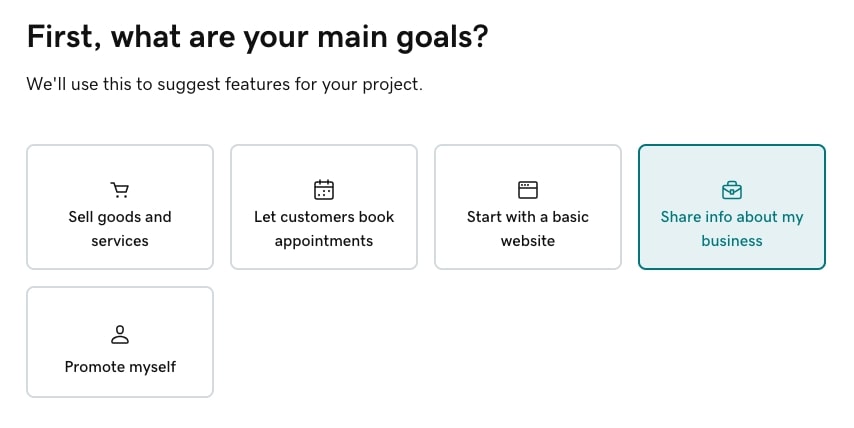Click the browser window icon

tap(528, 189)
